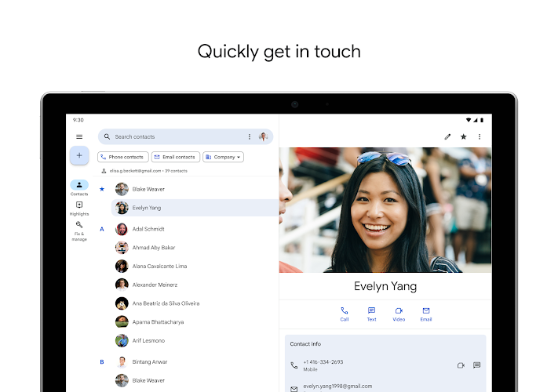This screenshot has height=392, width=558.
Task: Open contact detail overflow menu
Action: pyautogui.click(x=480, y=136)
